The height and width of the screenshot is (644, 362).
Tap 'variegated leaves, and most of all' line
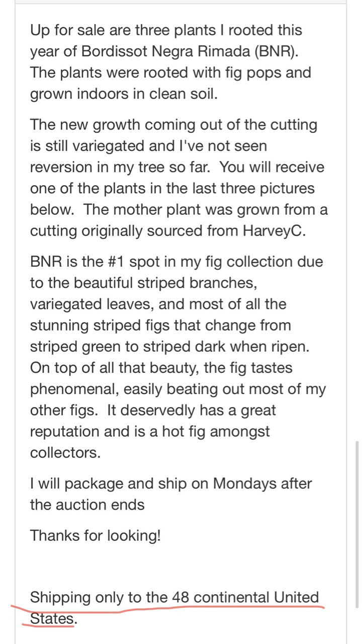[158, 304]
